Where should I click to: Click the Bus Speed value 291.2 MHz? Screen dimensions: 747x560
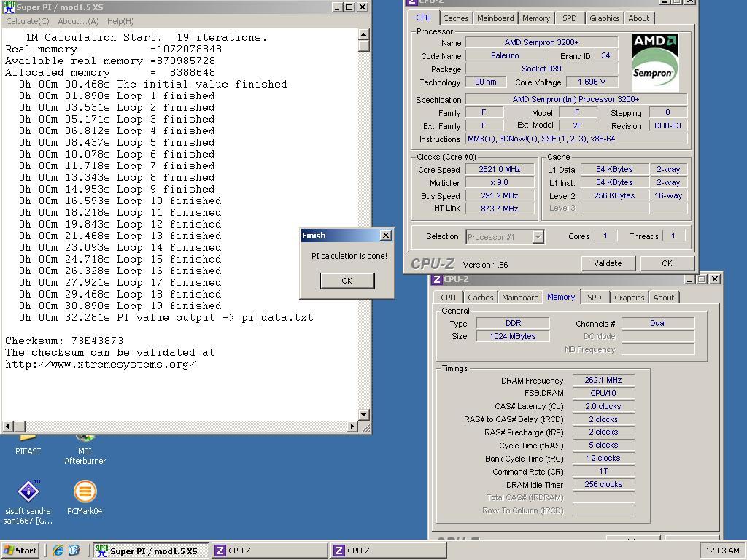click(499, 195)
